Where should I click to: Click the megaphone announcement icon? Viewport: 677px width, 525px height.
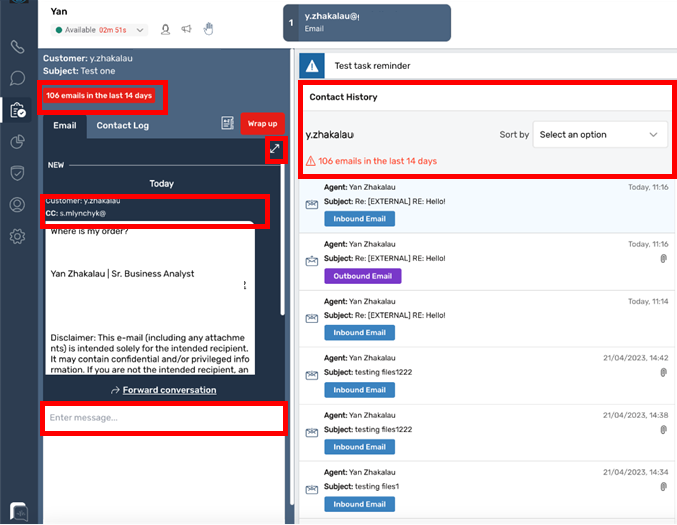click(x=187, y=30)
